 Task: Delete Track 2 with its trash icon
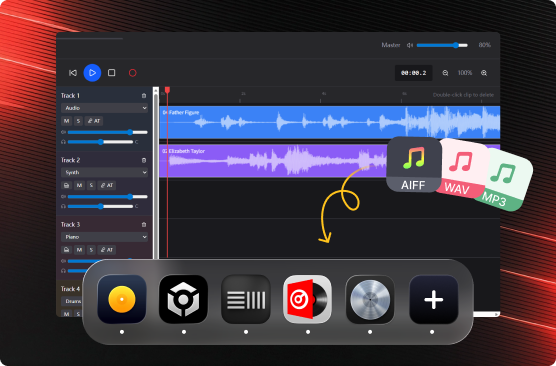pos(144,160)
